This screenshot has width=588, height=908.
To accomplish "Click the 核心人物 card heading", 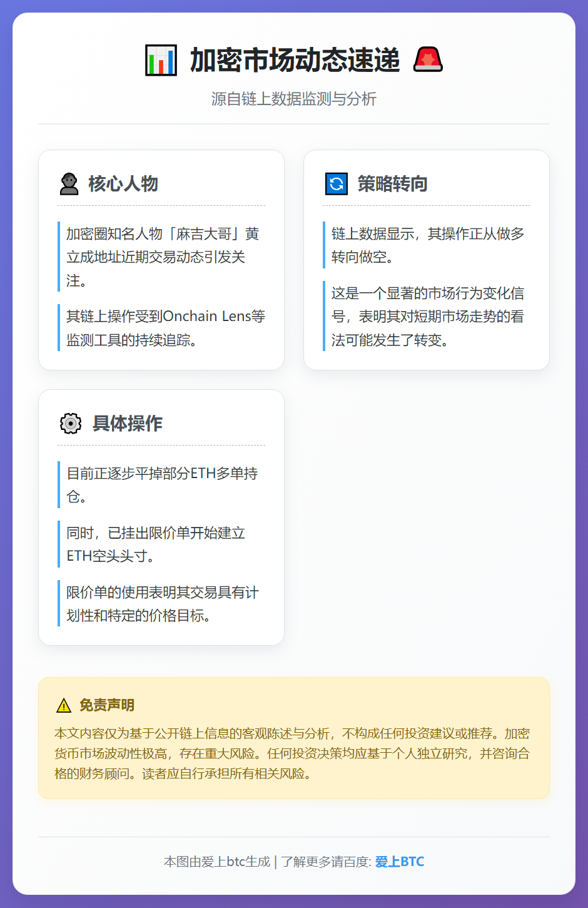I will click(x=123, y=184).
